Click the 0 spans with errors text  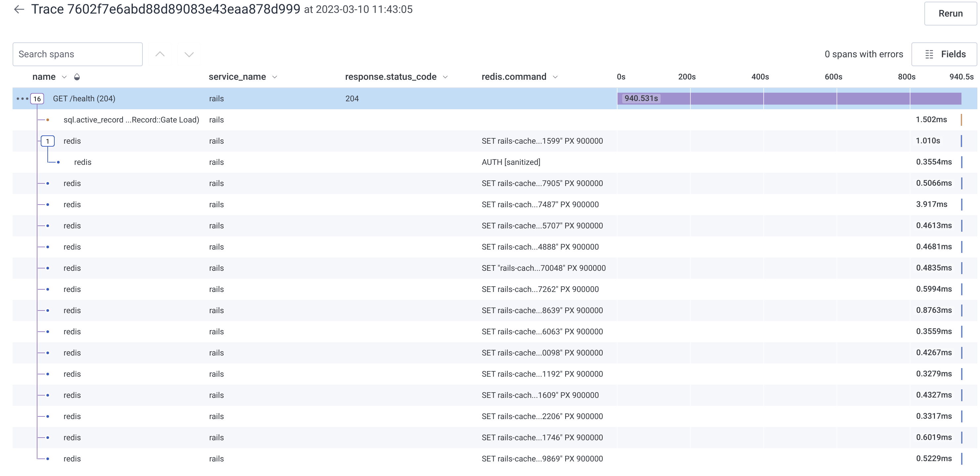tap(864, 54)
